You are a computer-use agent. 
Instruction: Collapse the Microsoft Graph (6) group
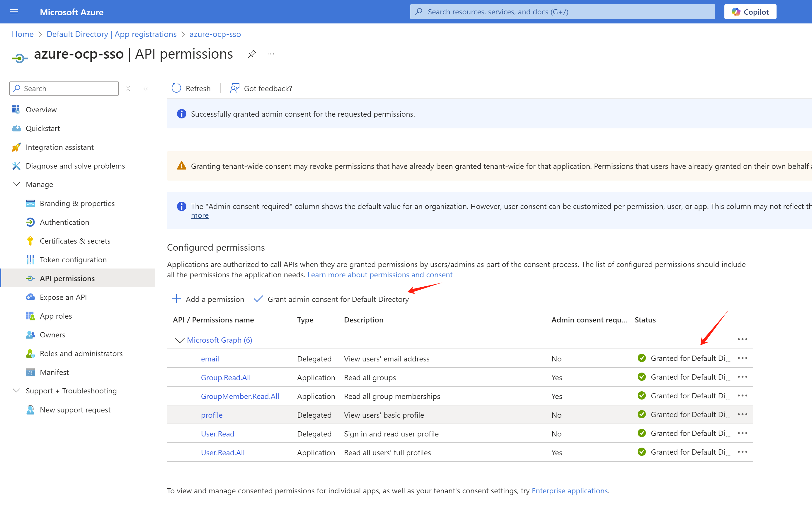180,340
